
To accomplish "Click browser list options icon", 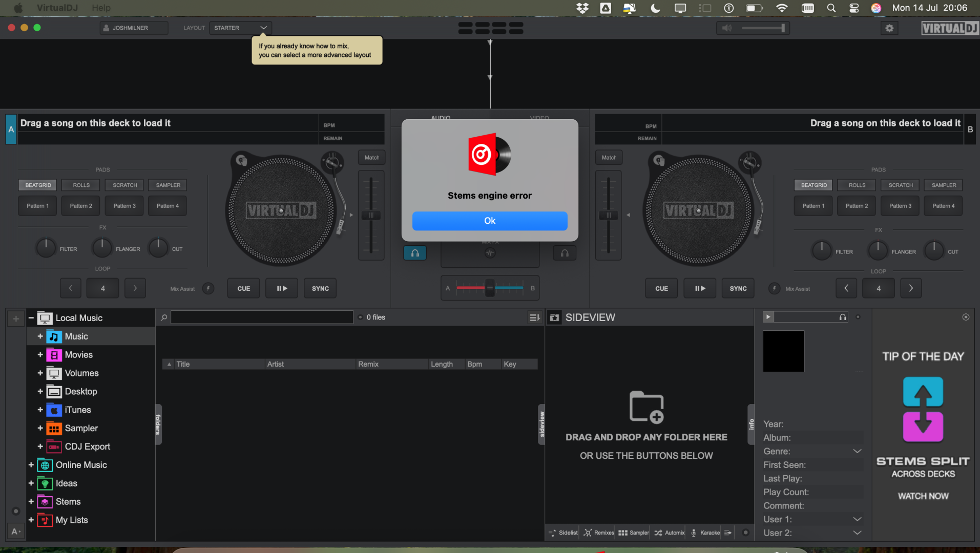I will [x=534, y=317].
